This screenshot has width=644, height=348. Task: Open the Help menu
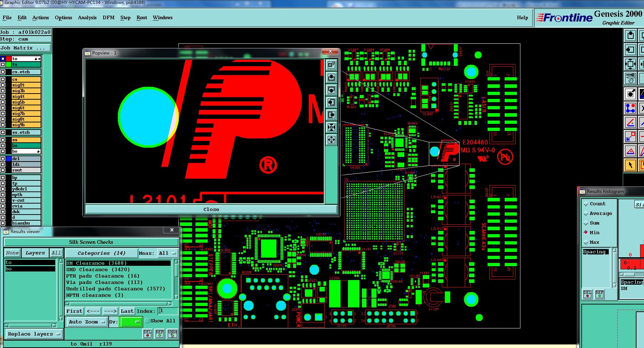pyautogui.click(x=523, y=17)
